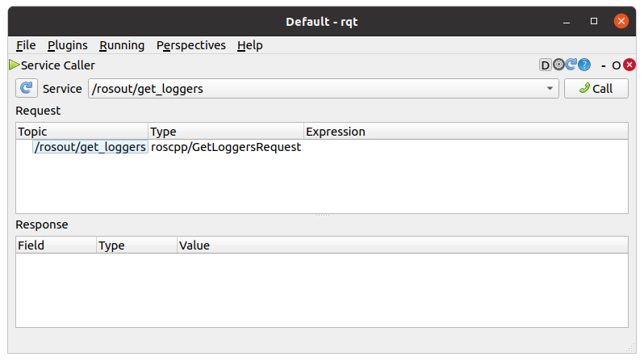Viewport: 644px width, 361px height.
Task: Select the /rosout/get_loggers row in Request tree
Action: pos(90,147)
